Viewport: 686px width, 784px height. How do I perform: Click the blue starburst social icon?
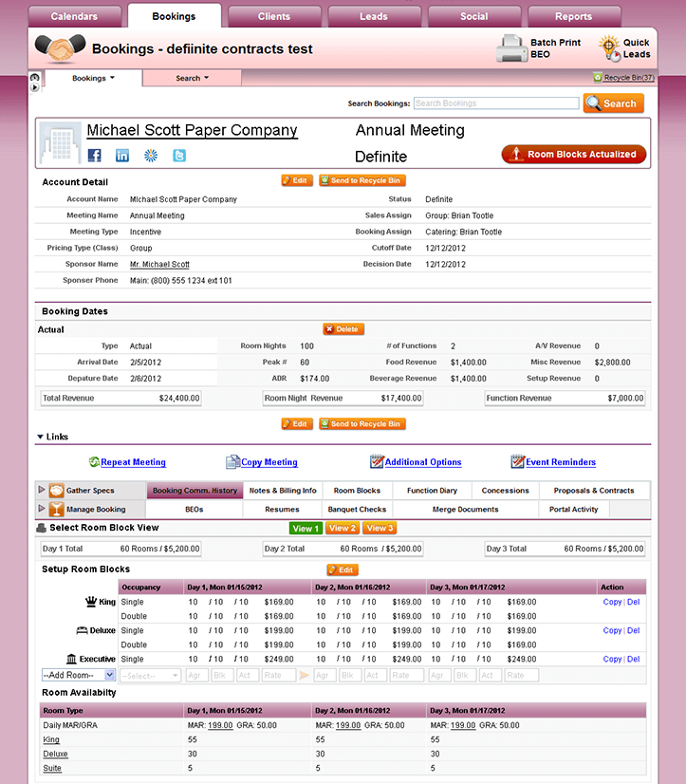(x=151, y=156)
